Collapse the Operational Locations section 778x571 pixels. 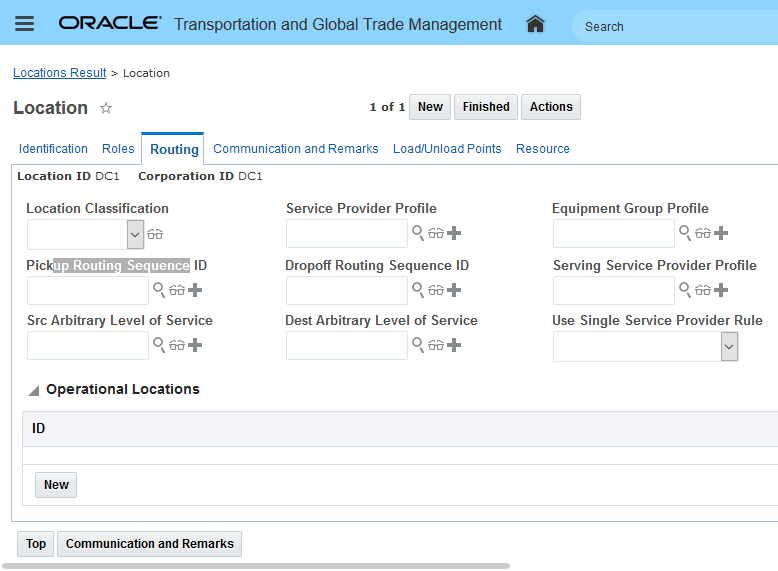coord(34,390)
